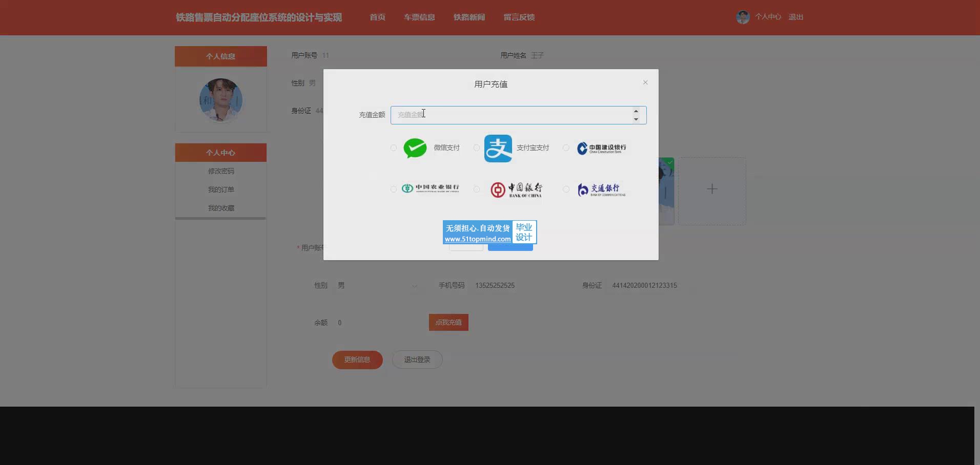Select the 支付宝支付 radio button
This screenshot has width=980, height=465.
tap(477, 148)
